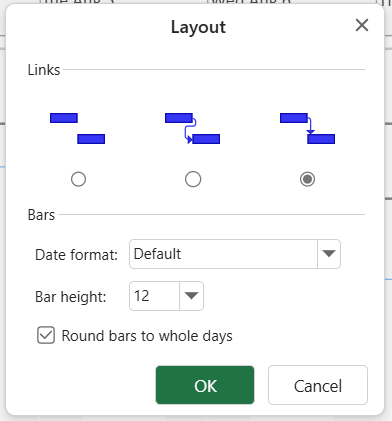Uncheck the Round bars to whole days checkbox
Screen dimensions: 392x421
46,335
